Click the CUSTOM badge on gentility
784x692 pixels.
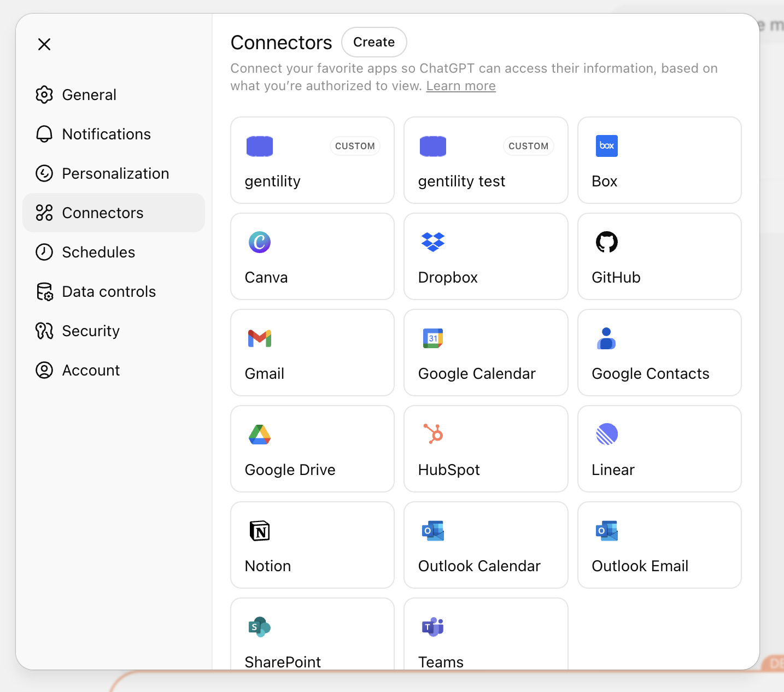click(x=355, y=146)
